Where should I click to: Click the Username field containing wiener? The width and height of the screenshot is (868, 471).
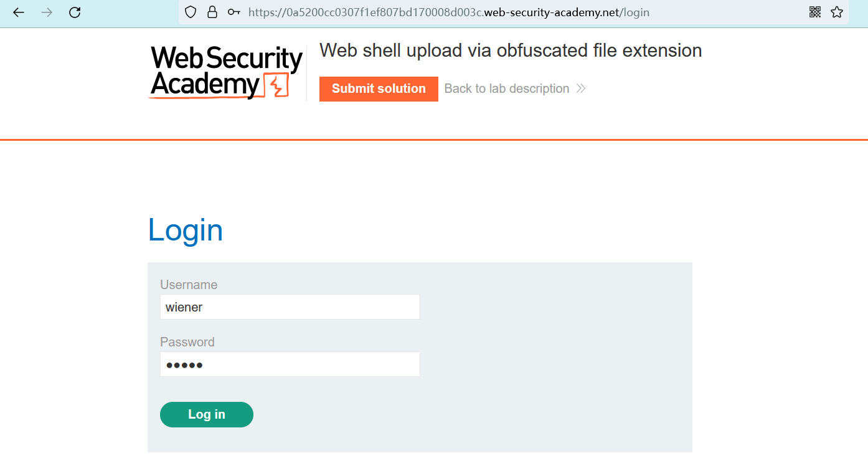click(x=290, y=307)
